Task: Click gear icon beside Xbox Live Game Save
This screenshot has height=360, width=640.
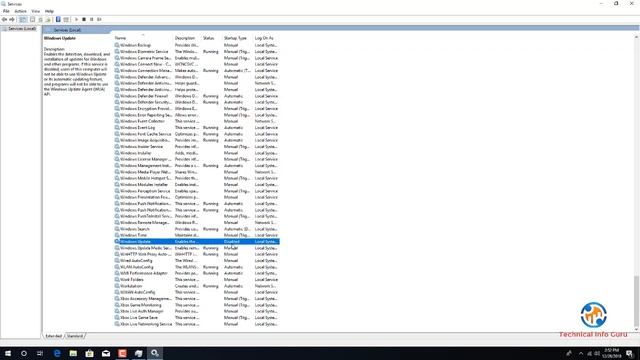Action: (x=117, y=318)
